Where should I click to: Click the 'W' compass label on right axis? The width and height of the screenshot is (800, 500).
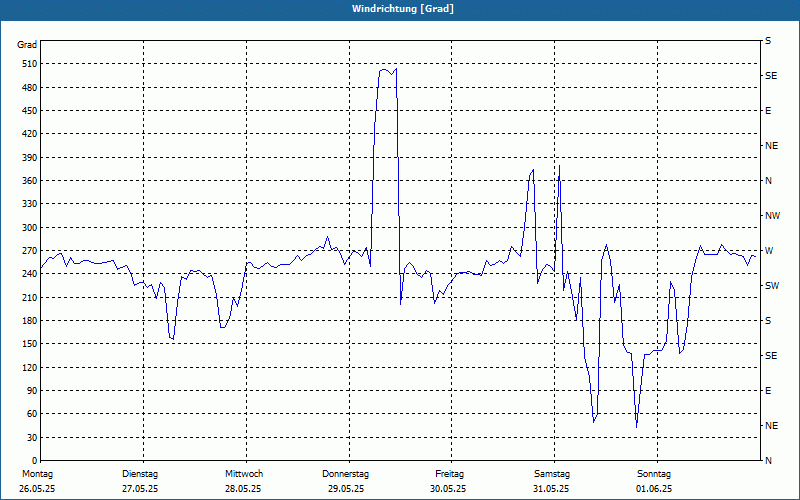pyautogui.click(x=769, y=251)
